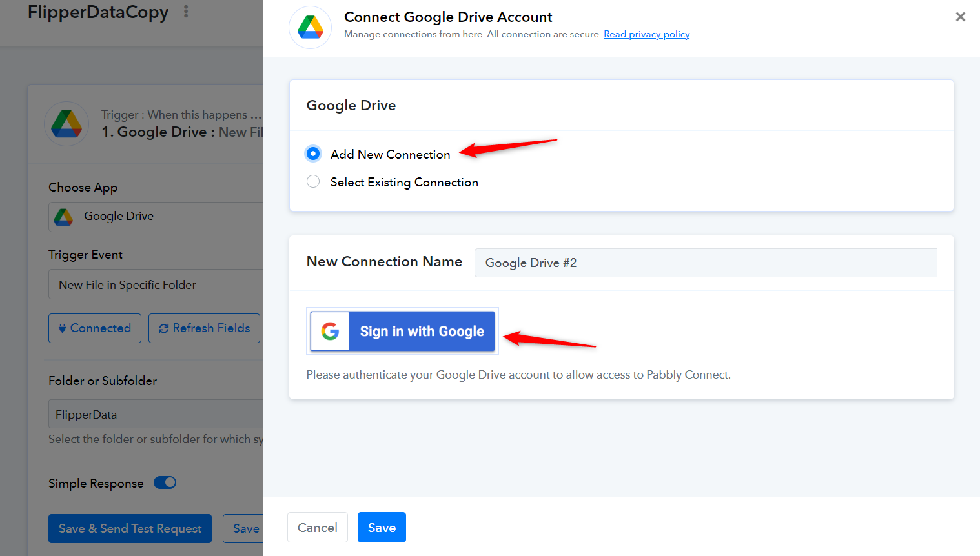This screenshot has height=556, width=980.
Task: Click the Sign in with Google button
Action: [x=403, y=331]
